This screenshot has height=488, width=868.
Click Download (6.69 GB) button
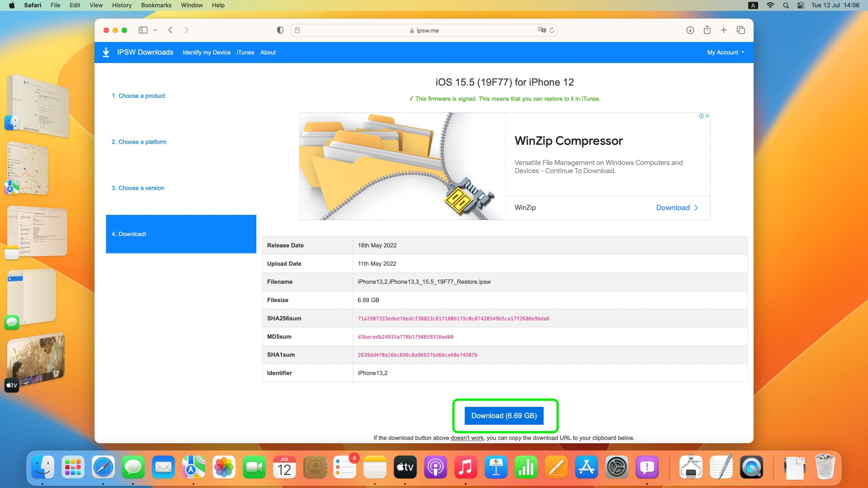click(504, 415)
